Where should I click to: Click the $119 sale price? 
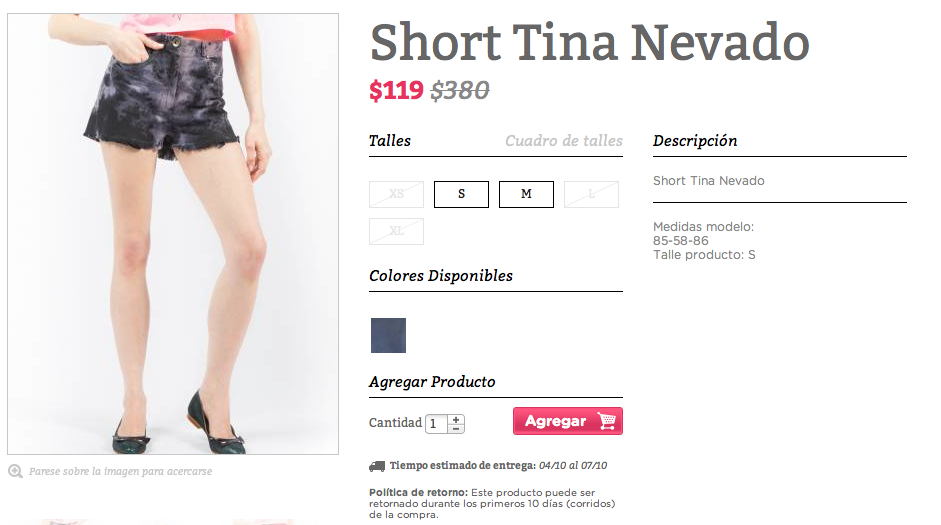coord(396,91)
